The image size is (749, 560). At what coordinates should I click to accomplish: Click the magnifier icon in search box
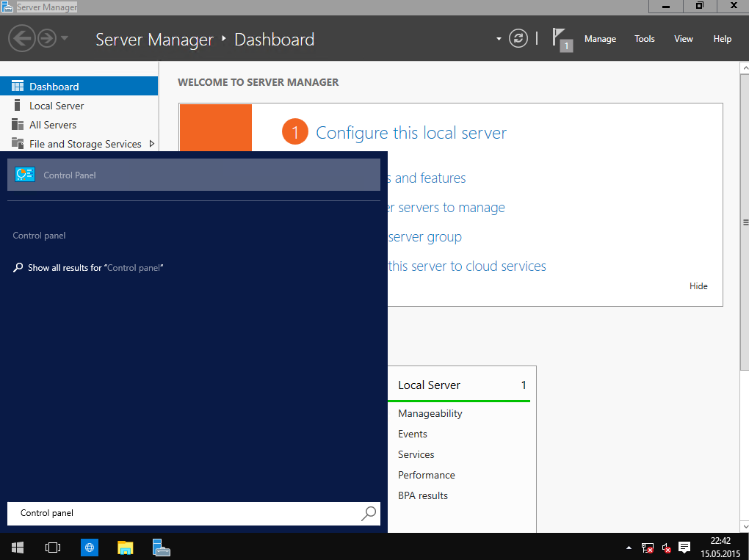pyautogui.click(x=369, y=513)
